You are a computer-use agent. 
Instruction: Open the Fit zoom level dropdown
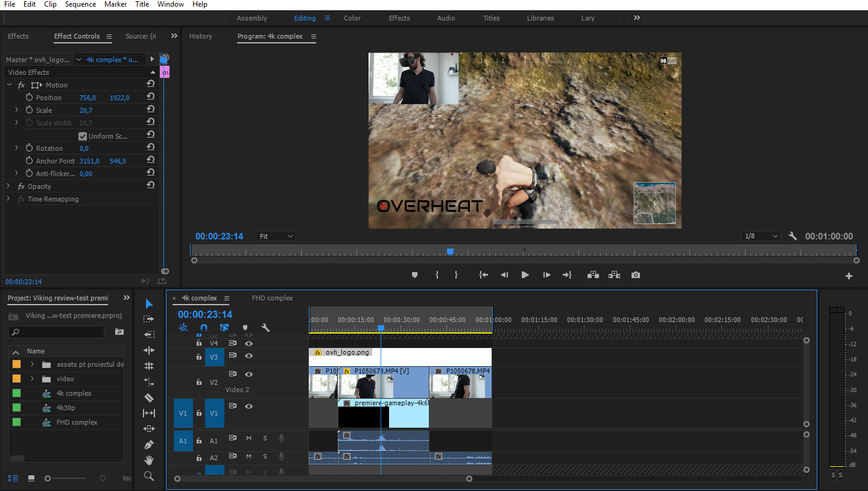point(276,236)
